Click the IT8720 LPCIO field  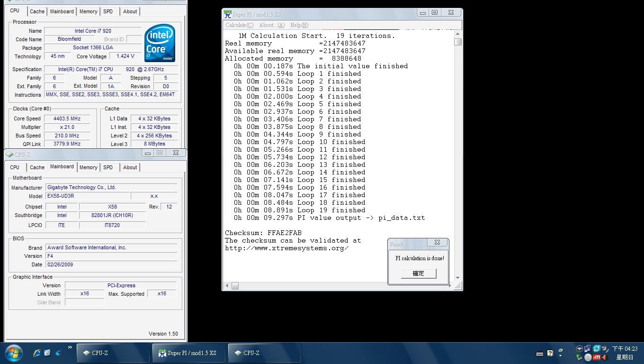pyautogui.click(x=112, y=225)
